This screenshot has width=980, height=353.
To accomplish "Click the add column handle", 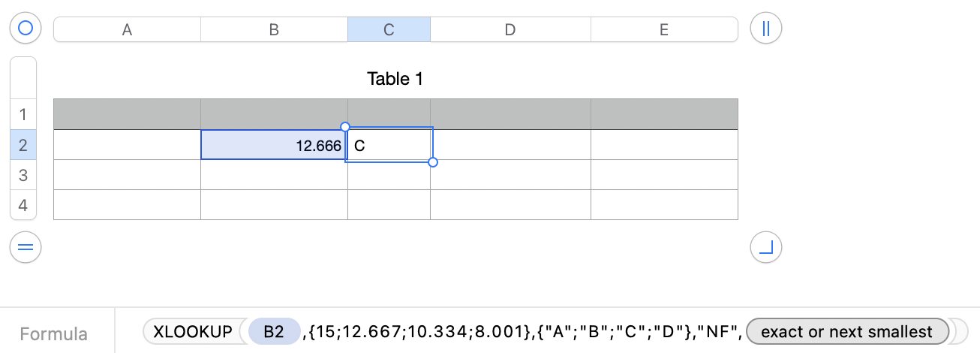I will pos(765,29).
